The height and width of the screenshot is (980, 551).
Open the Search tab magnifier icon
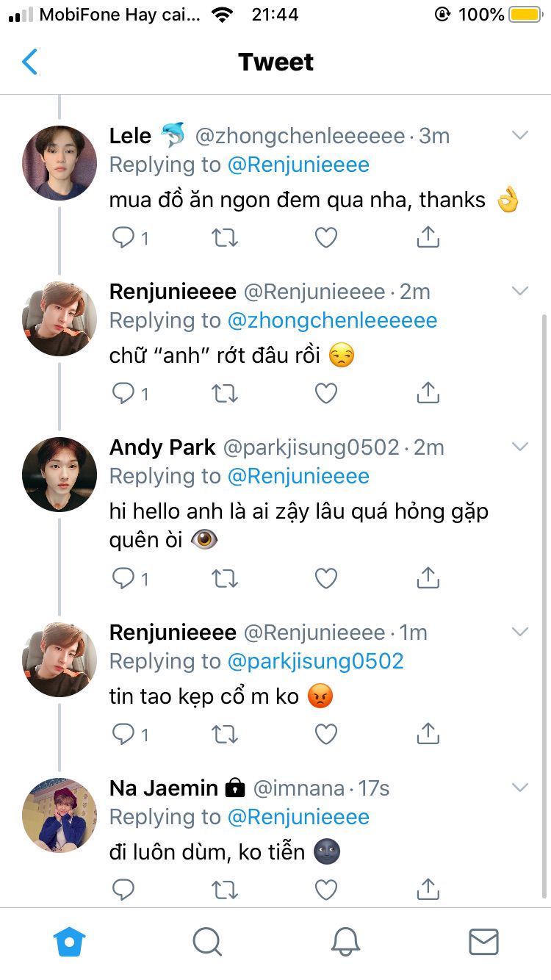tap(207, 941)
